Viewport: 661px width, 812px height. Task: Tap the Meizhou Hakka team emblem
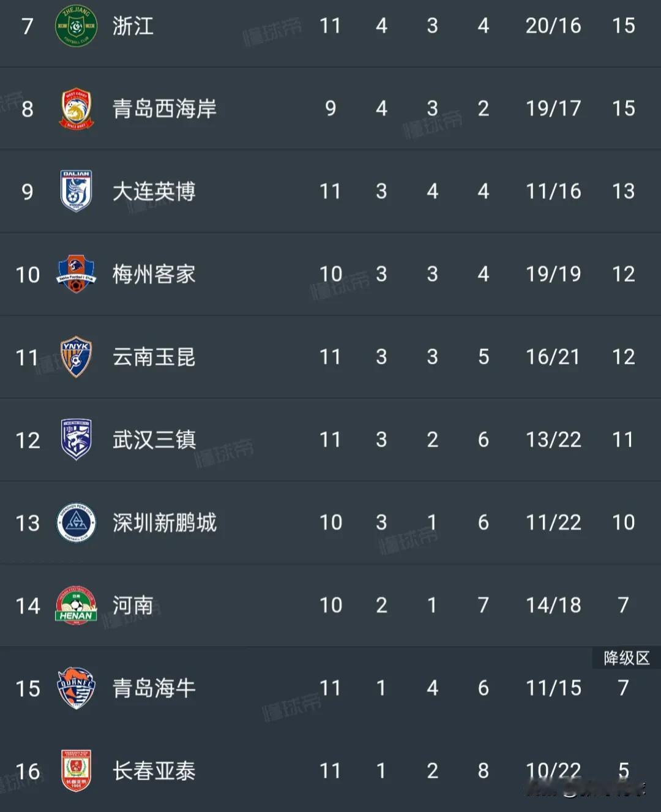click(x=76, y=274)
